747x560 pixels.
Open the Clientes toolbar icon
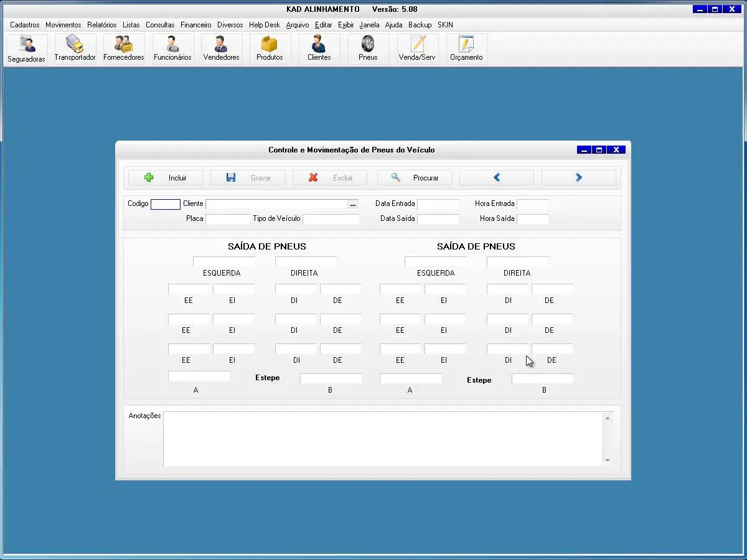pos(319,49)
